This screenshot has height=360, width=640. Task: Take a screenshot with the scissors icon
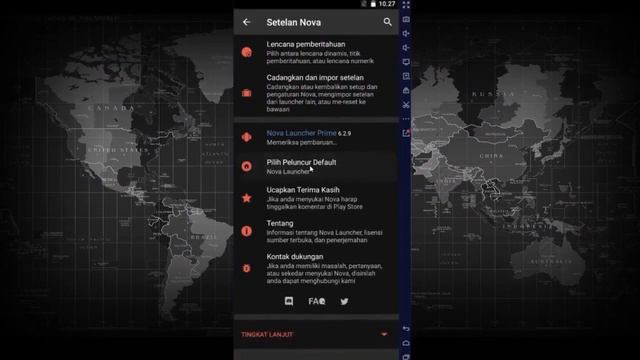coord(406,105)
